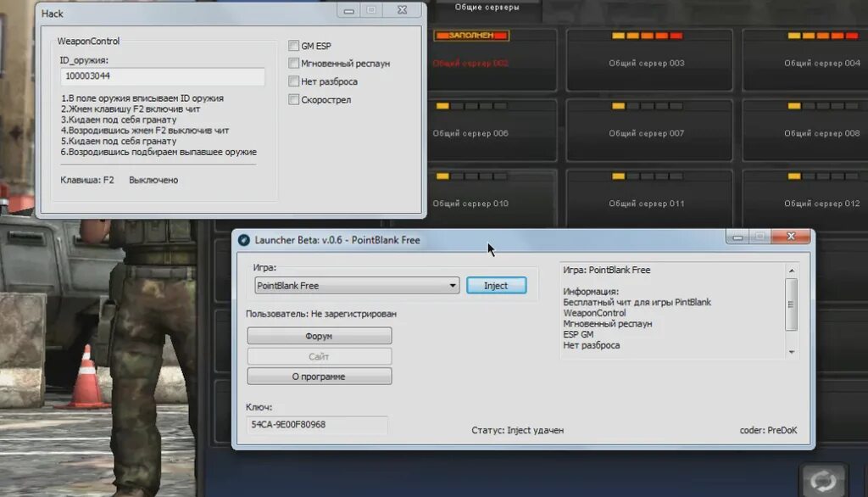Screen dimensions: 868x497
Task: Click the refresh icon in the game lobby
Action: coord(824,480)
